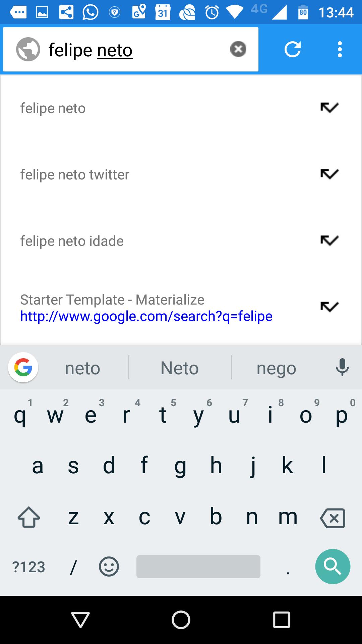The width and height of the screenshot is (362, 644).
Task: Tap the voice search microphone icon
Action: pos(342,367)
